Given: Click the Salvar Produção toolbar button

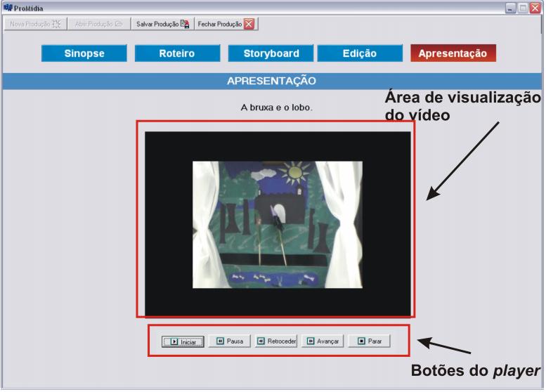Looking at the screenshot, I should [163, 23].
